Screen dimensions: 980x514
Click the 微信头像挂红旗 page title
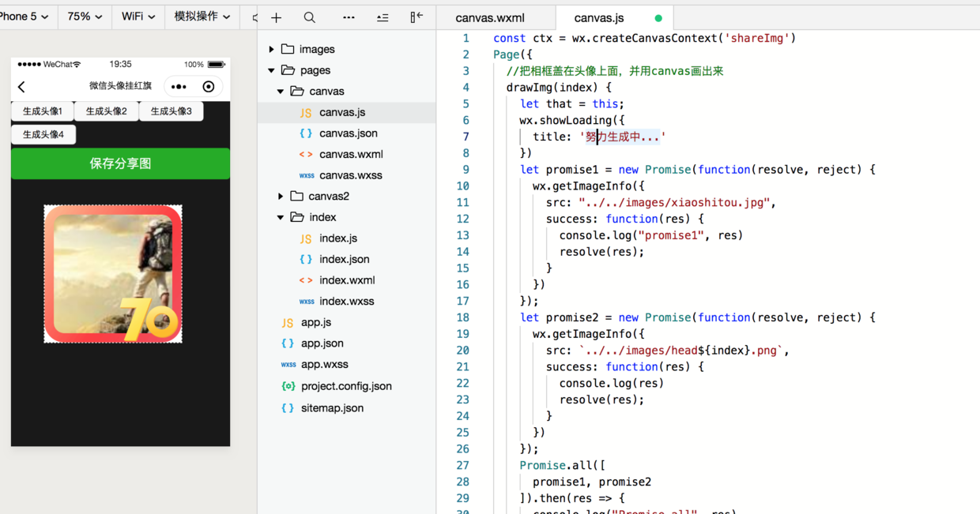pyautogui.click(x=120, y=86)
